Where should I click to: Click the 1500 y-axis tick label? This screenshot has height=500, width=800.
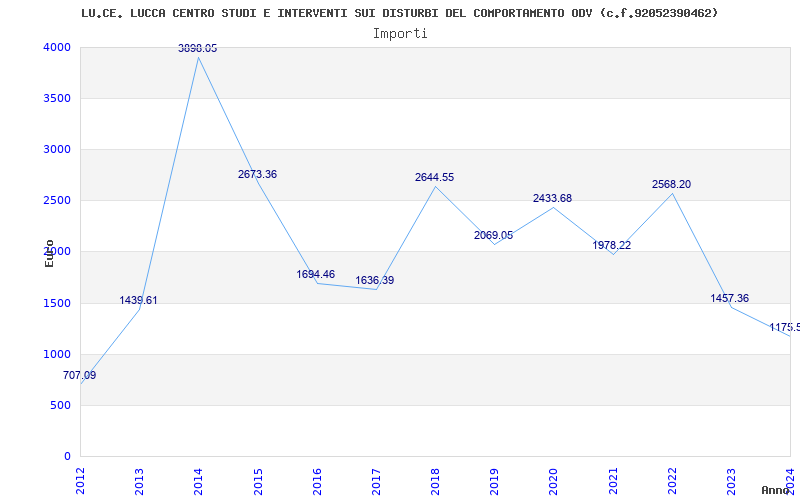[x=57, y=304]
